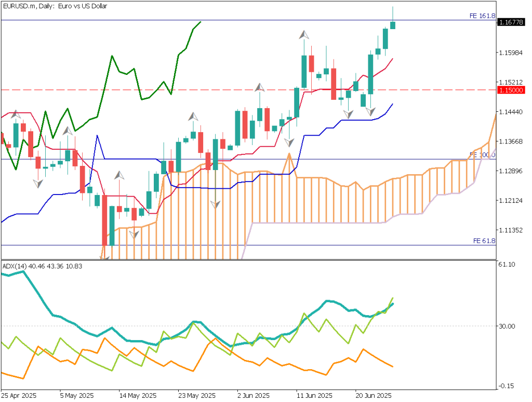Screen dimensions: 532x402
Task: Click the 1.13668 price axis label
Action: point(511,141)
